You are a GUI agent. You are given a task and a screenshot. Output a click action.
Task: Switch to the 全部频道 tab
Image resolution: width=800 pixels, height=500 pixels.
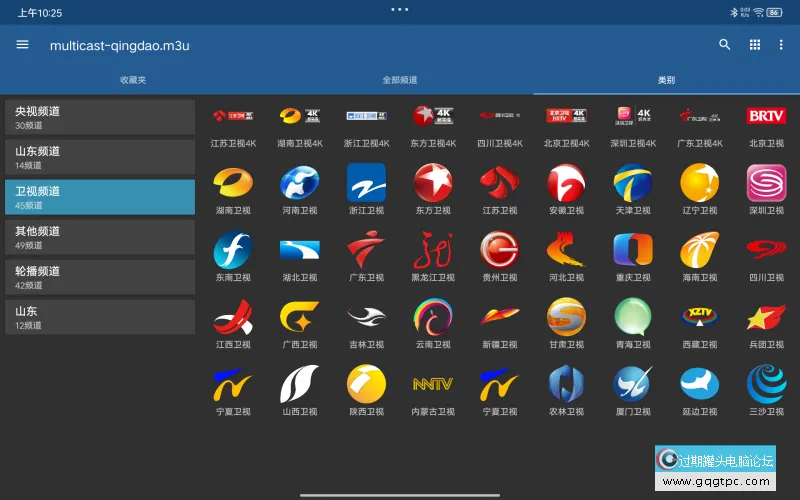[x=400, y=80]
